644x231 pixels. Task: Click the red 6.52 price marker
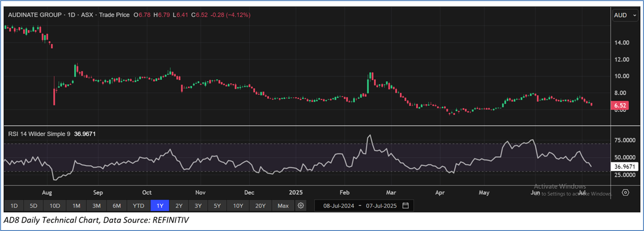[x=618, y=106]
